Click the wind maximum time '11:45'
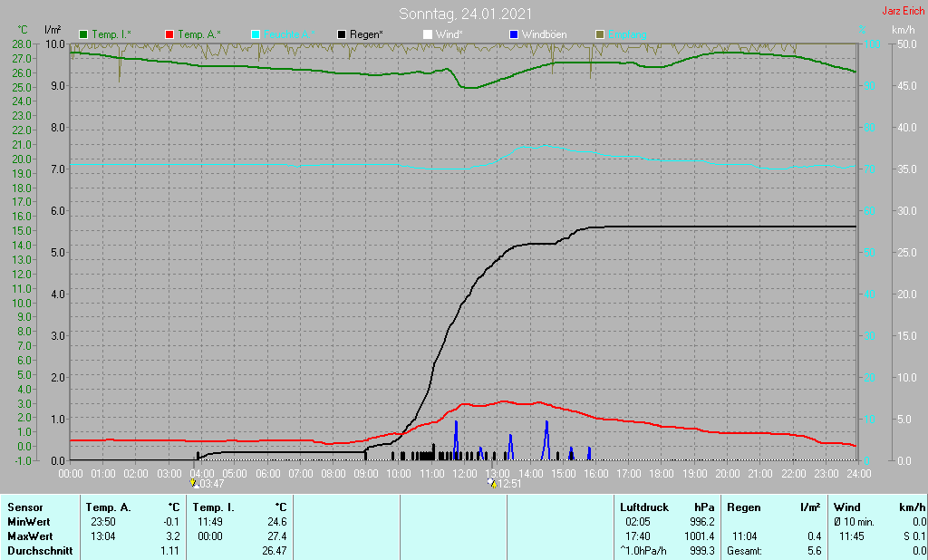 (x=852, y=536)
